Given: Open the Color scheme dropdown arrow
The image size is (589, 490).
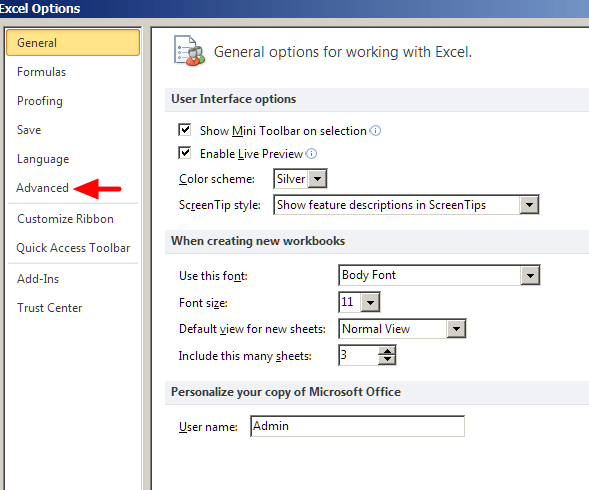Looking at the screenshot, I should point(317,179).
